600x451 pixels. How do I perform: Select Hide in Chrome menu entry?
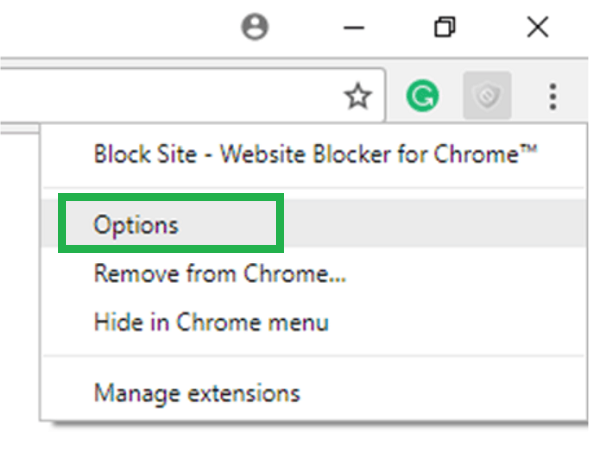click(x=210, y=322)
